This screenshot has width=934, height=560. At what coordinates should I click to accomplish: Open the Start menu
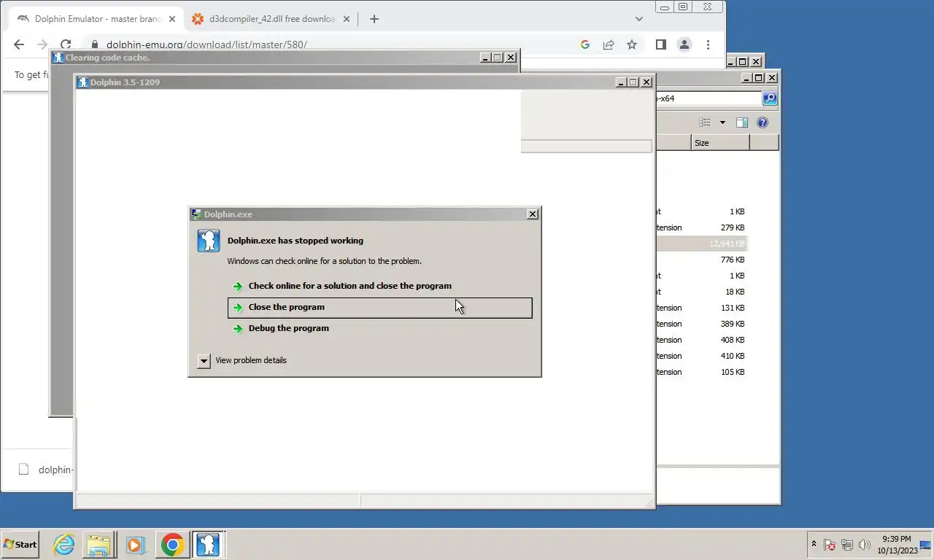coord(20,544)
